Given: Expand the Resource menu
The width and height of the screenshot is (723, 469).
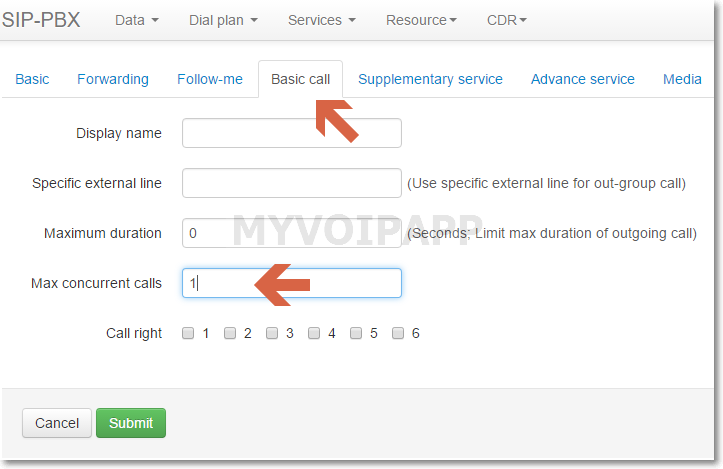Looking at the screenshot, I should [421, 20].
